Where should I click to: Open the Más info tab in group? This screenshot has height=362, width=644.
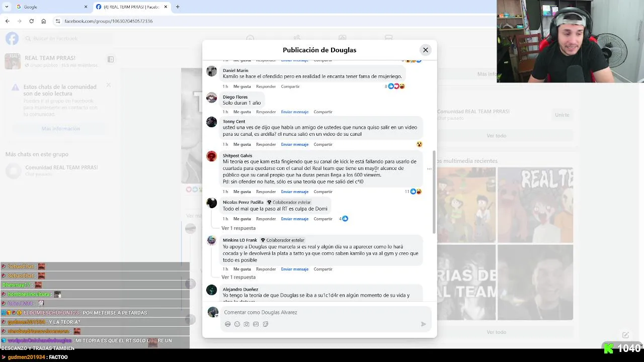click(487, 74)
